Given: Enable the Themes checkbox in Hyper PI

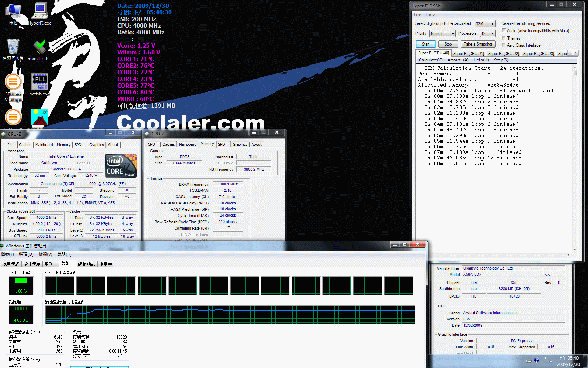Looking at the screenshot, I should pyautogui.click(x=504, y=38).
